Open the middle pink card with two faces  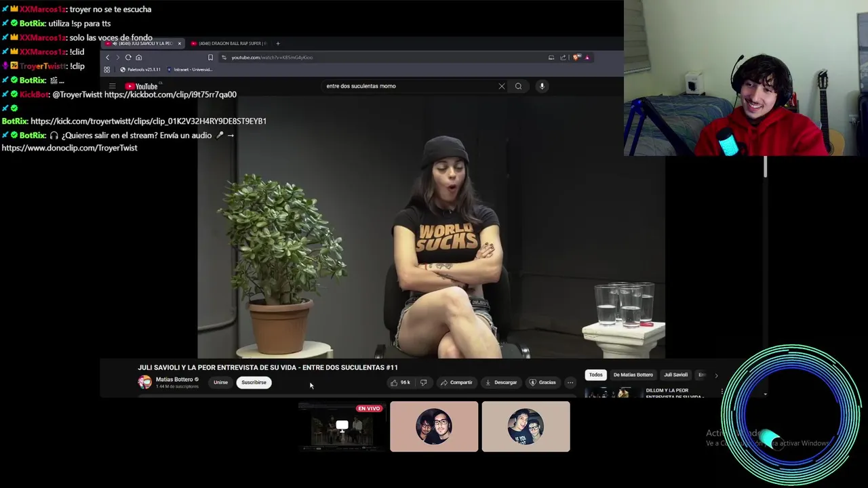click(434, 426)
